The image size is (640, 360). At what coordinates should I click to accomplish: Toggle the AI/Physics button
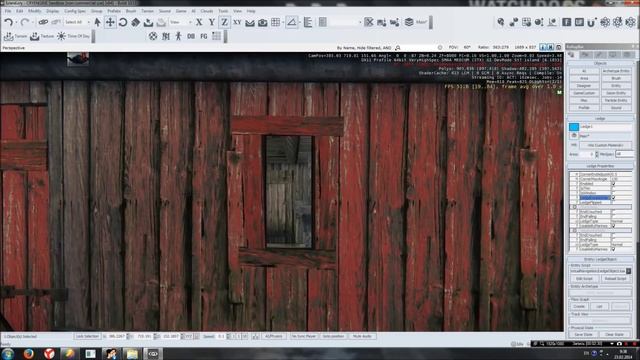(x=273, y=336)
